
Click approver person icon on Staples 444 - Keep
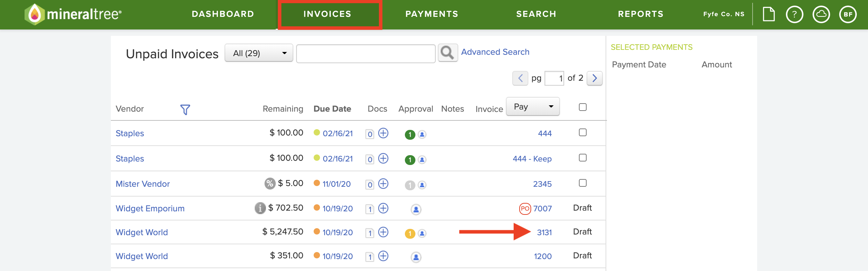[422, 160]
